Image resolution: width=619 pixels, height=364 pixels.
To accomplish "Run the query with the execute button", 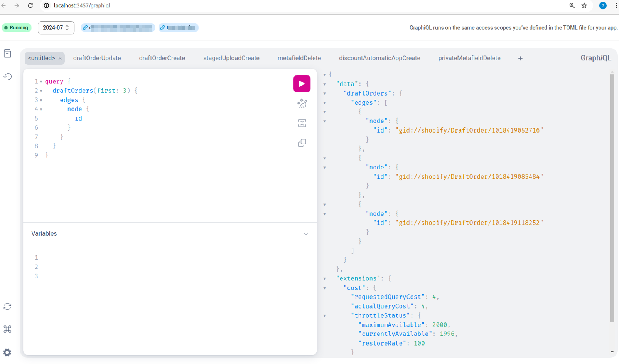I will pos(302,84).
